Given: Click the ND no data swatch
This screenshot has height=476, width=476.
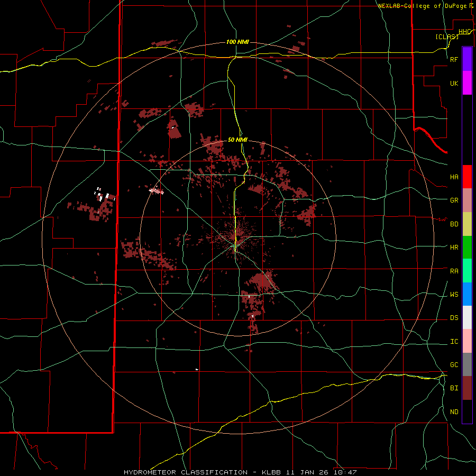Looking at the screenshot, I should coord(467,411).
